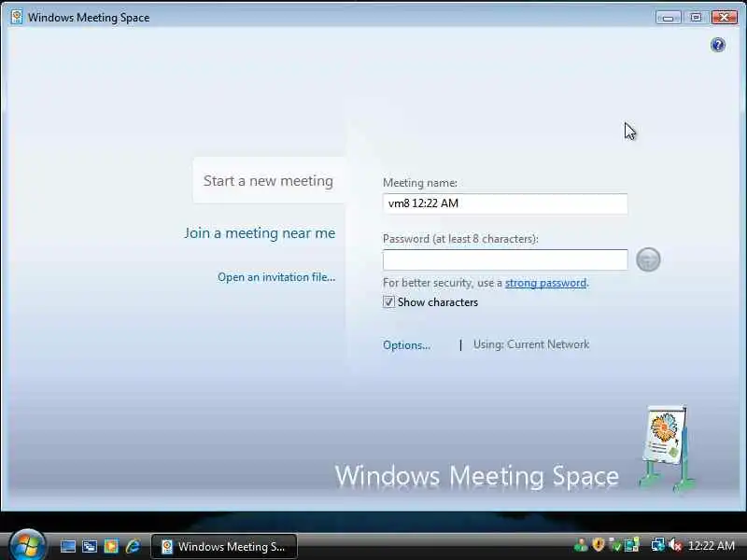This screenshot has width=747, height=560.
Task: Click the people icon in system tray
Action: pyautogui.click(x=581, y=545)
